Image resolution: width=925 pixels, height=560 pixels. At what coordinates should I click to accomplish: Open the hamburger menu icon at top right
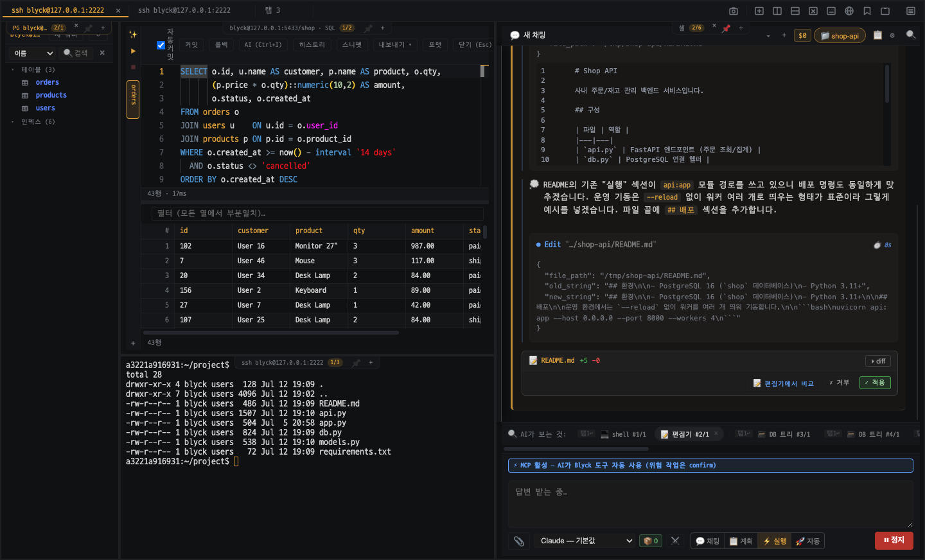(911, 11)
